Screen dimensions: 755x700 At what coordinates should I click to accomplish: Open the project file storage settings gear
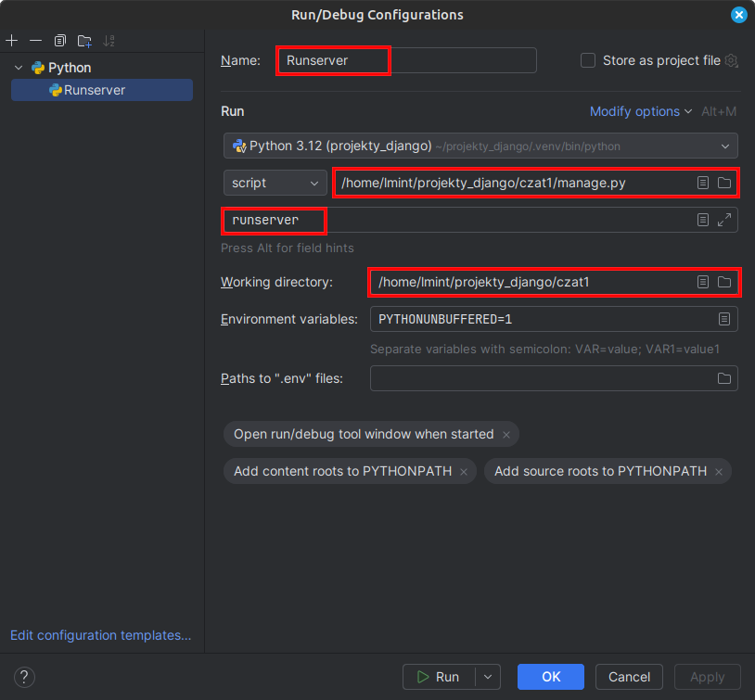pyautogui.click(x=732, y=60)
